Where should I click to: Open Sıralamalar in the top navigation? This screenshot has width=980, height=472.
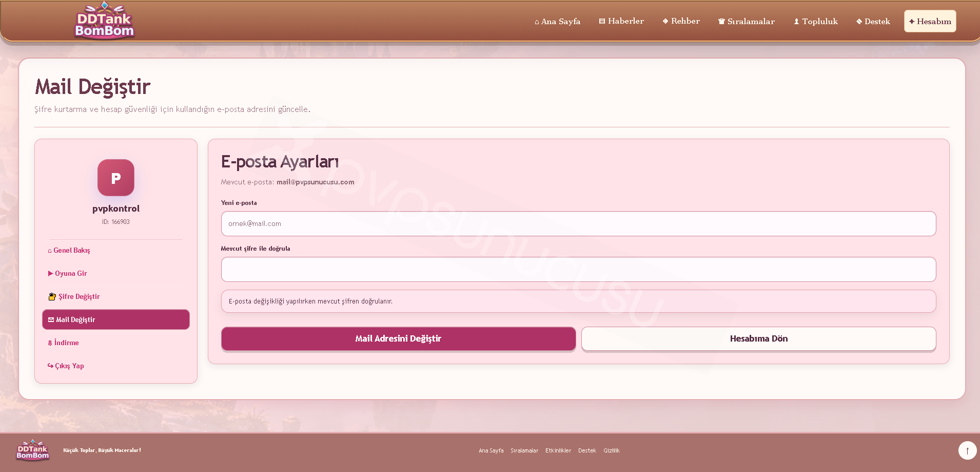(747, 22)
